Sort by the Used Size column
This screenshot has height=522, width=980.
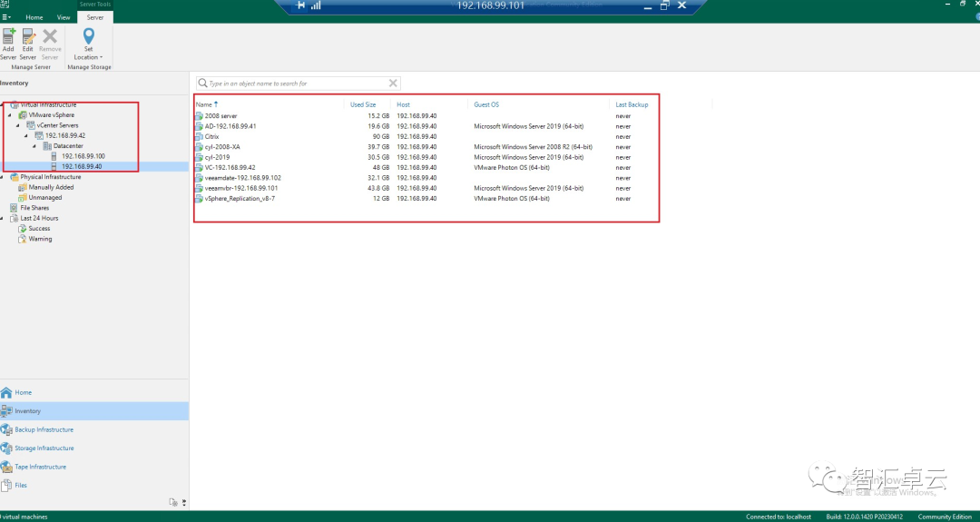[x=362, y=104]
